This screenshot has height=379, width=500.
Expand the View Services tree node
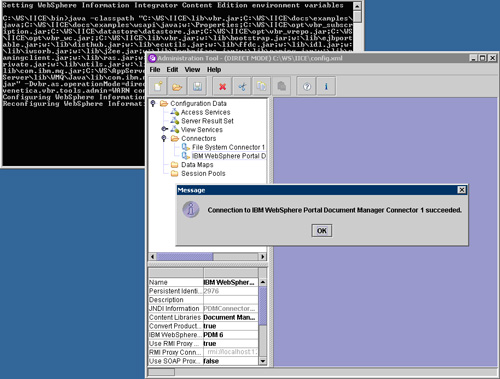point(164,129)
